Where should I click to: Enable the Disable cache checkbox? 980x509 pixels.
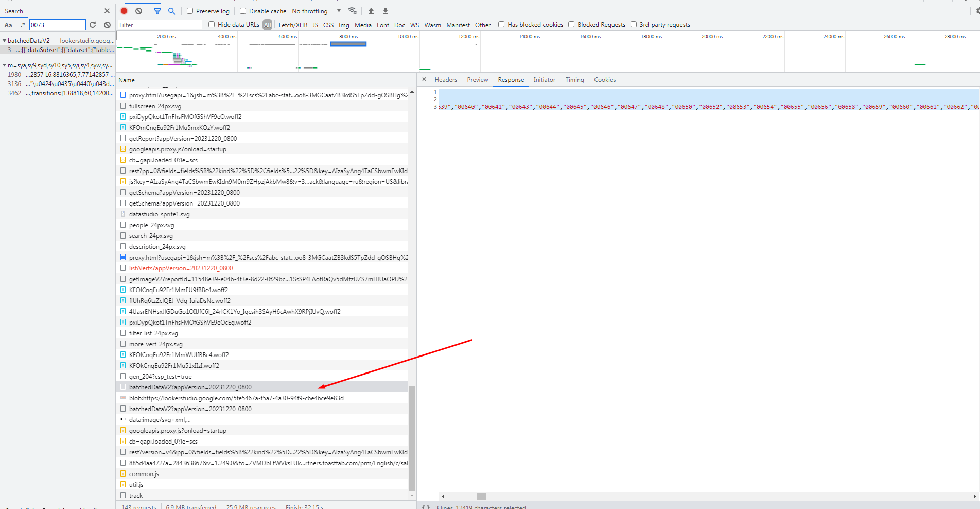tap(243, 11)
